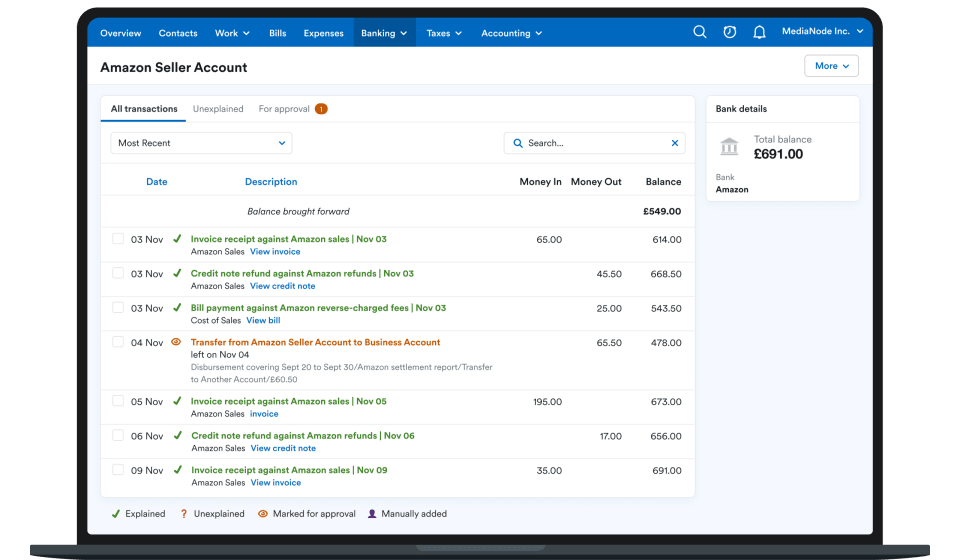Viewport: 960px width, 560px height.
Task: Tick checkbox for 03 Nov bill payment
Action: 118,307
